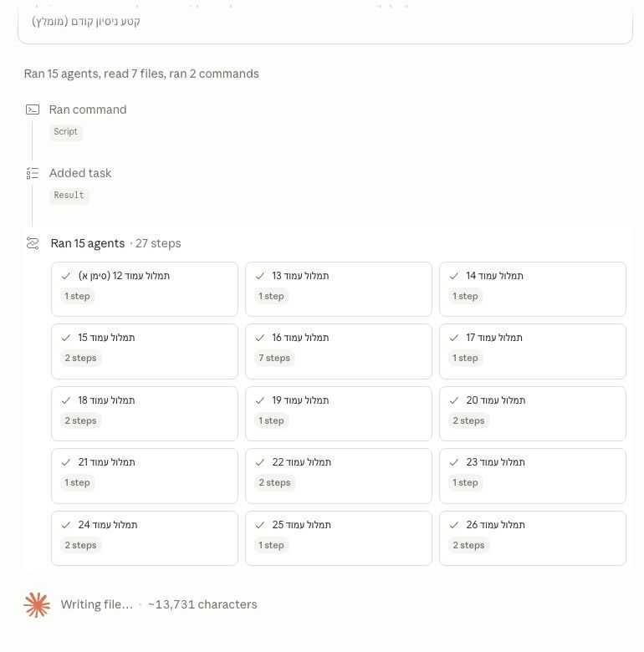Screen dimensions: 644x652
Task: Expand the Added task step
Action: [x=80, y=173]
